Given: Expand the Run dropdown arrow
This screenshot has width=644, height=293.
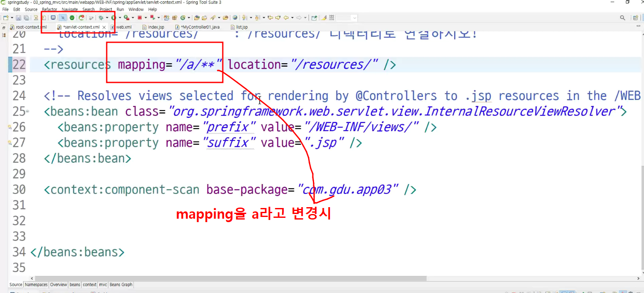Looking at the screenshot, I should tap(120, 18).
